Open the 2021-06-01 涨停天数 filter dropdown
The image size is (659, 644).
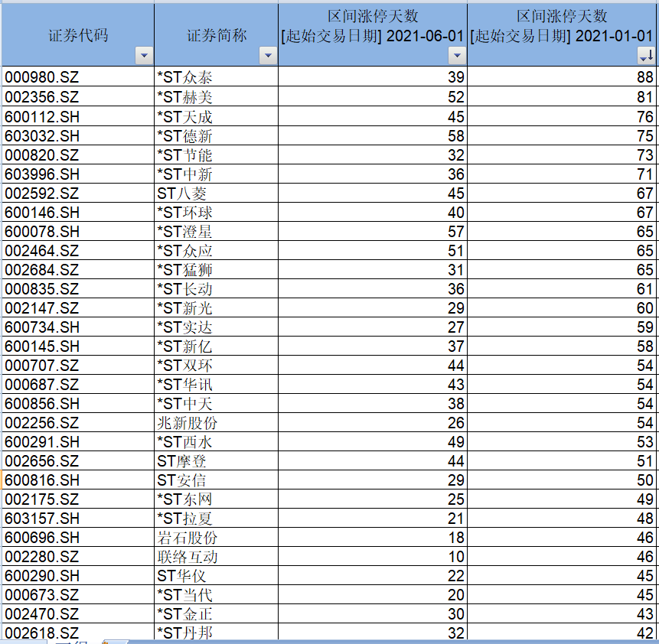point(457,56)
